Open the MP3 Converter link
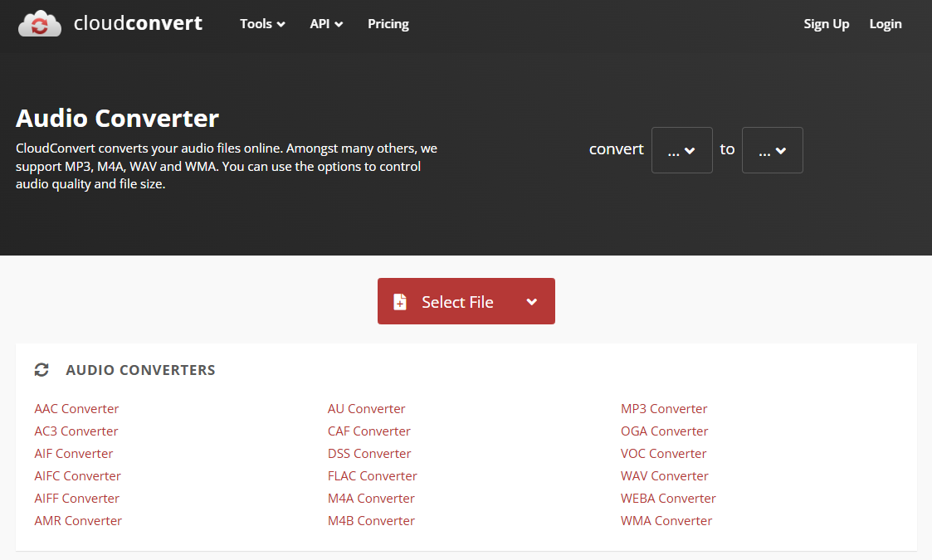 [x=664, y=408]
